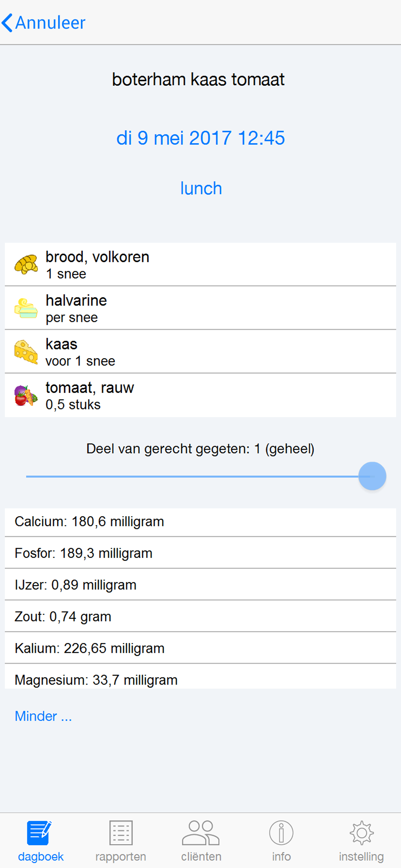The image size is (401, 868).
Task: Change the meal type lunch
Action: (201, 188)
